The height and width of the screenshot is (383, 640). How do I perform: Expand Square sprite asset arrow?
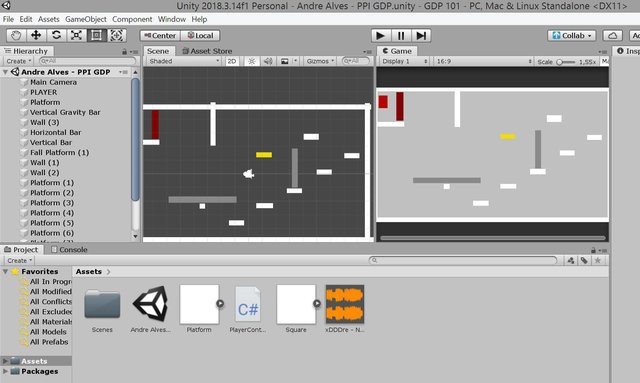tap(317, 304)
